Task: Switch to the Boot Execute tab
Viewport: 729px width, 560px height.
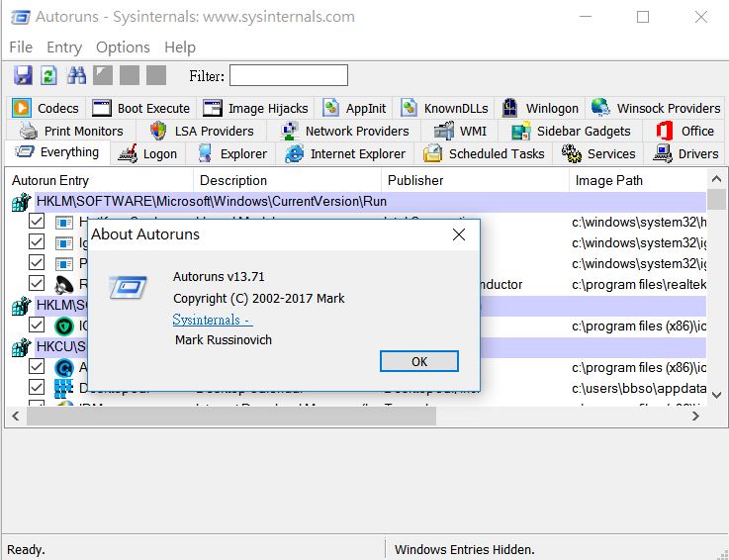Action: pos(140,108)
